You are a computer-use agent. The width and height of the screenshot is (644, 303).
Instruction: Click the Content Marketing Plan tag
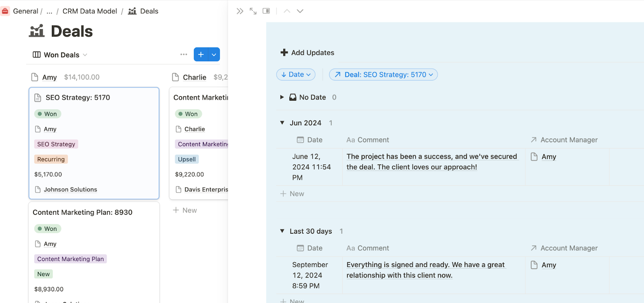point(70,259)
